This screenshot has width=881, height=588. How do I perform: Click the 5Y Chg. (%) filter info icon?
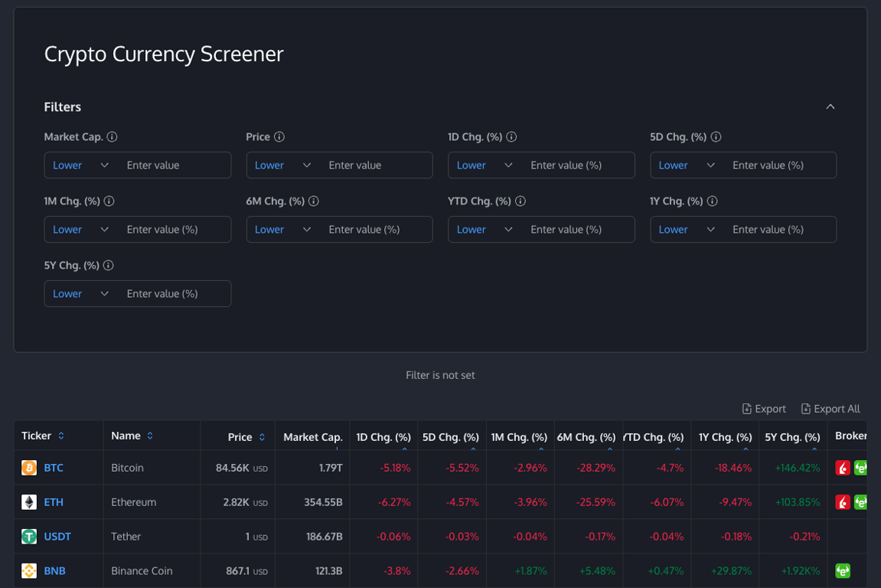click(109, 266)
